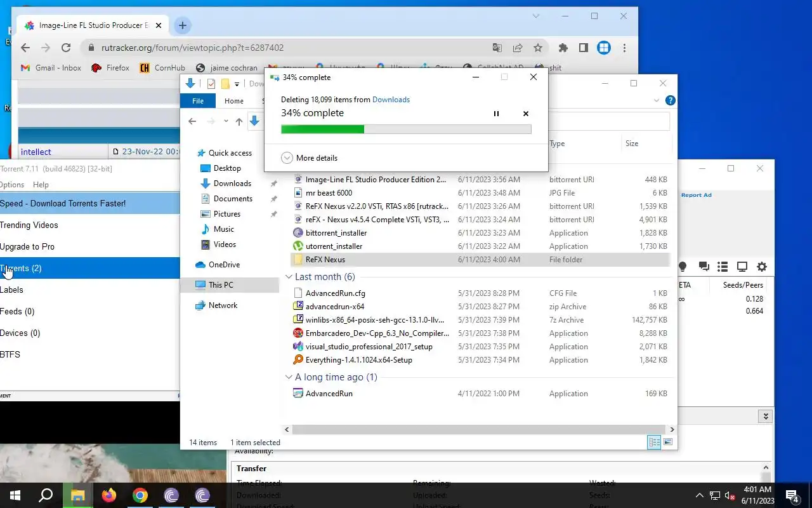Screen dimensions: 812x508
Task: Go back in File Explorer
Action: click(192, 121)
